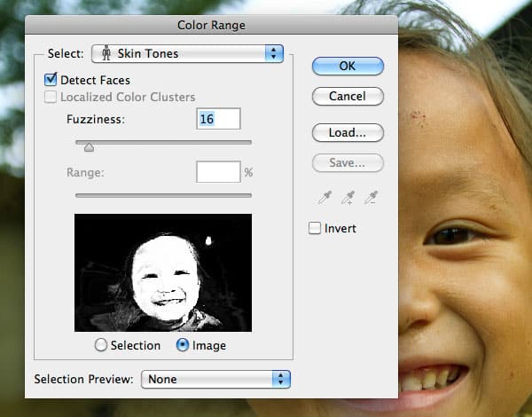Focus the Fuzziness value field
The height and width of the screenshot is (417, 532).
pyautogui.click(x=218, y=119)
